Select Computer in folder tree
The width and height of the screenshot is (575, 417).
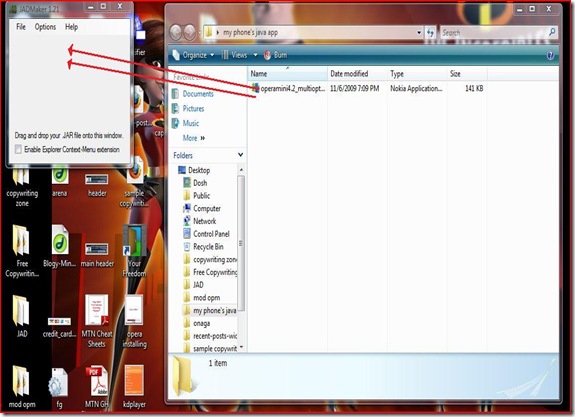point(202,208)
